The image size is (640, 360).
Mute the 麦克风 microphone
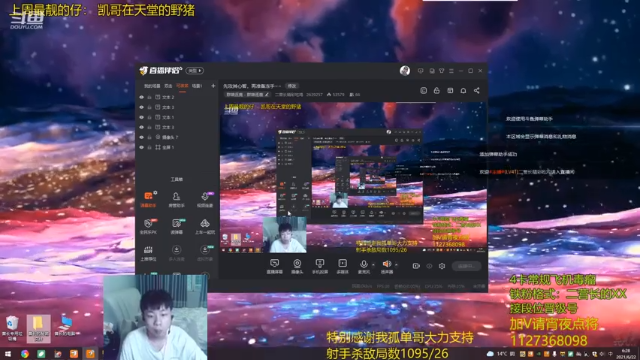(364, 266)
